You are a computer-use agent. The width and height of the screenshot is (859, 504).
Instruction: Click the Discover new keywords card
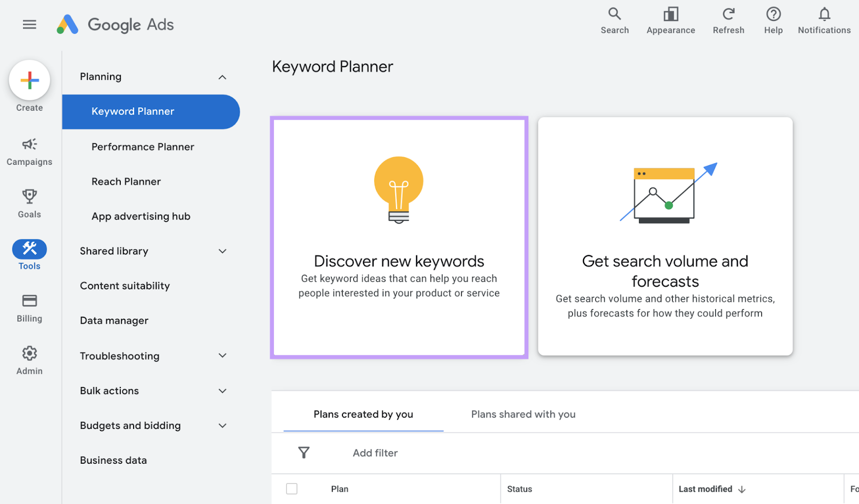click(x=399, y=238)
